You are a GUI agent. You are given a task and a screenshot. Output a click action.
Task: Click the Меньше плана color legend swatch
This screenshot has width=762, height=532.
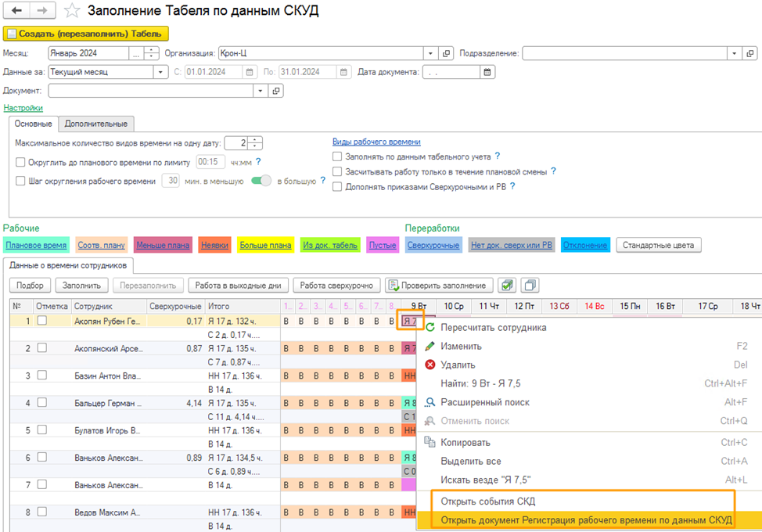click(163, 245)
